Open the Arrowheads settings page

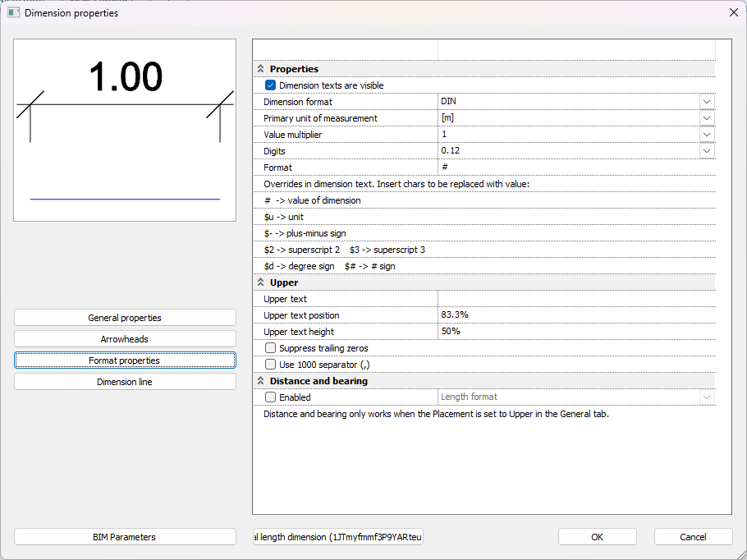point(125,339)
